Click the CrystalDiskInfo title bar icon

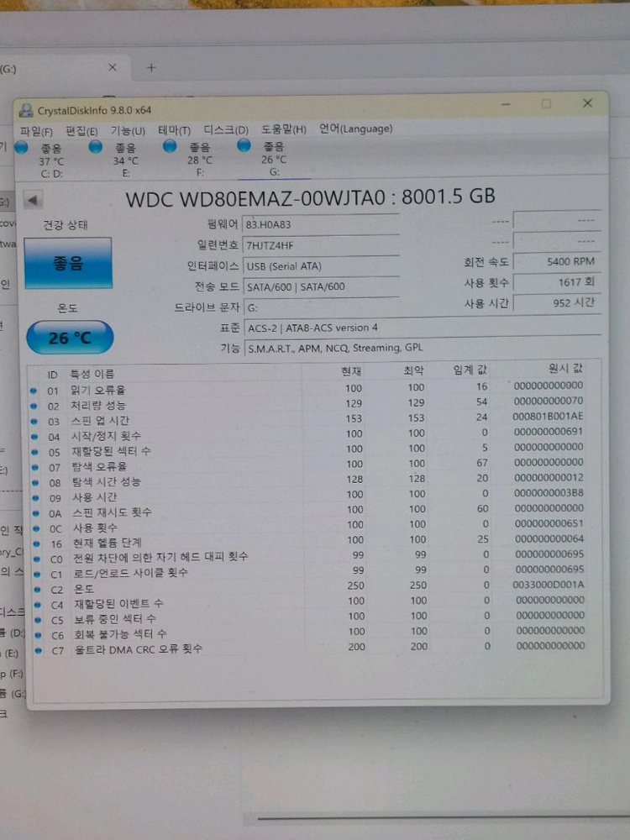click(26, 110)
